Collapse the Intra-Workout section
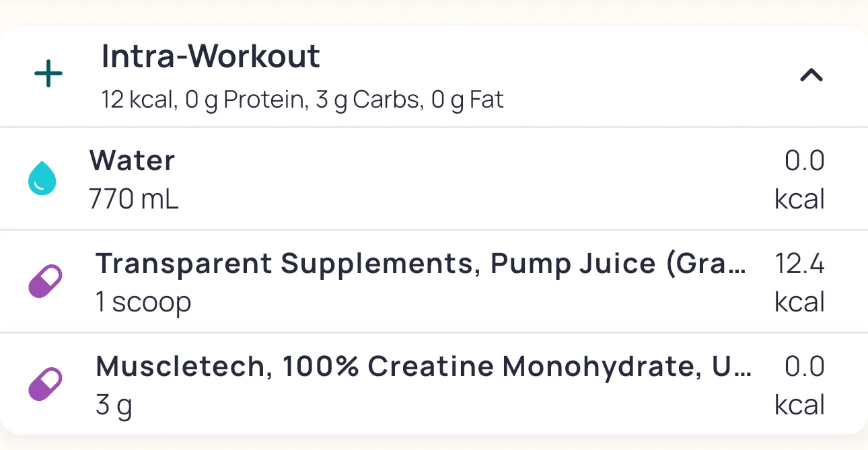 coord(811,75)
